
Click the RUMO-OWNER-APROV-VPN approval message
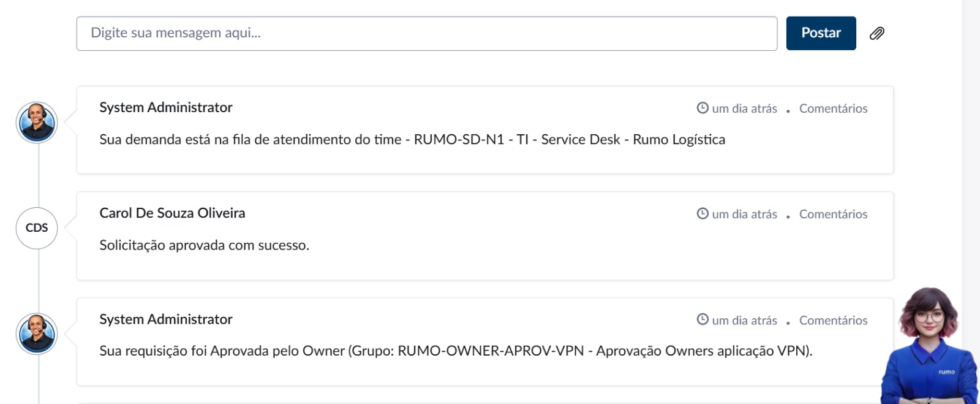(x=456, y=351)
